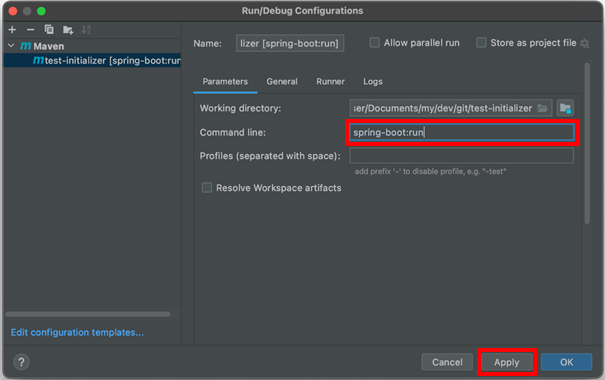The image size is (605, 380).
Task: Confirm with the OK button
Action: point(566,362)
